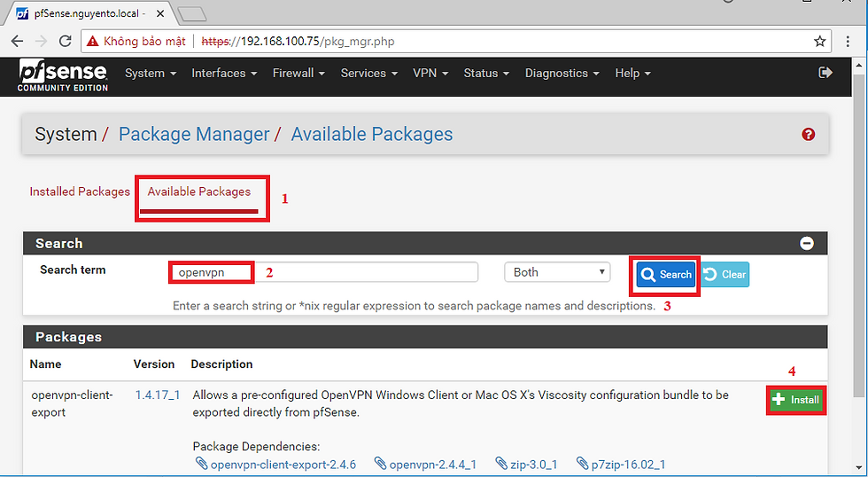Click Available Packages breadcrumb link

(x=372, y=134)
